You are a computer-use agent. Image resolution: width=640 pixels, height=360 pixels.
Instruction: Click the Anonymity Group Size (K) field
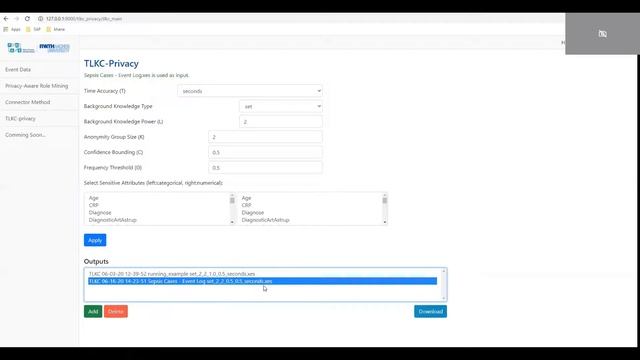[265, 137]
